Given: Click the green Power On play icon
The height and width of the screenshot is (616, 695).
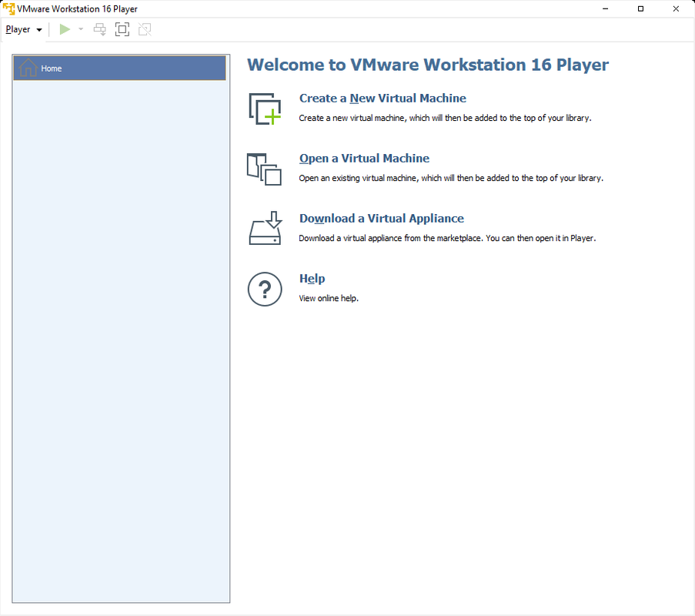Looking at the screenshot, I should pyautogui.click(x=65, y=29).
